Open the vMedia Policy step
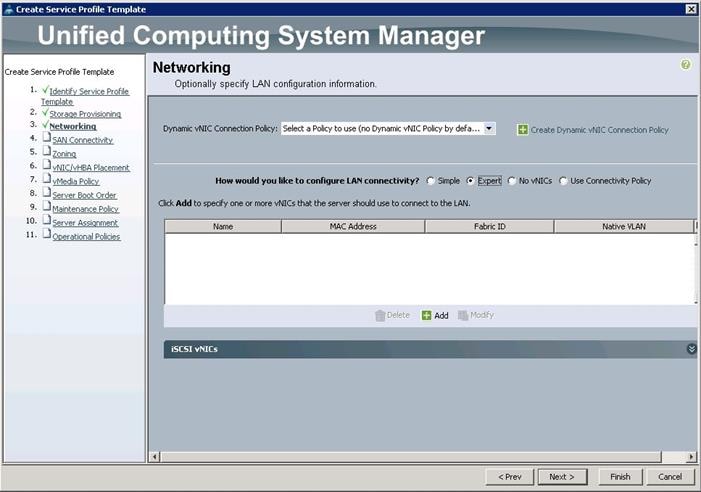Viewport: 701px width, 492px height. [x=76, y=182]
